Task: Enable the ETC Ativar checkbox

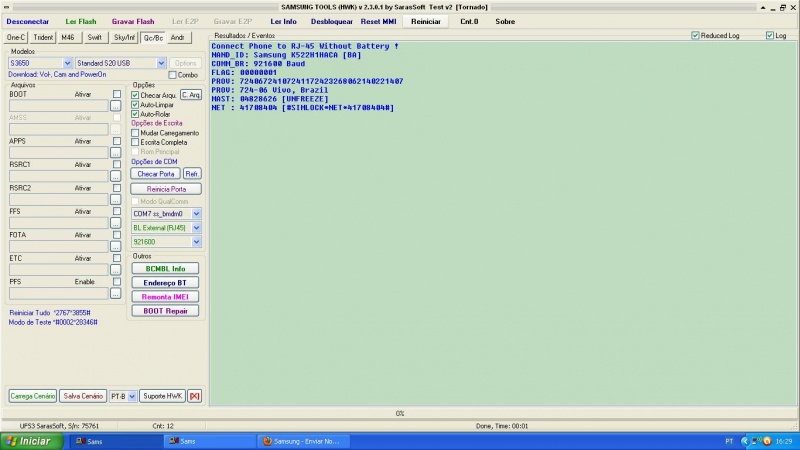Action: tap(117, 259)
